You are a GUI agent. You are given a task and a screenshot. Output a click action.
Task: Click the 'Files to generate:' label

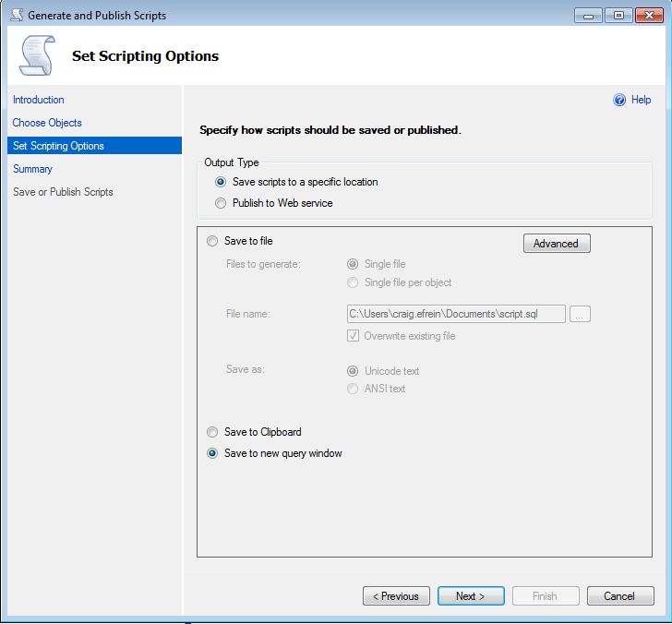coord(263,264)
